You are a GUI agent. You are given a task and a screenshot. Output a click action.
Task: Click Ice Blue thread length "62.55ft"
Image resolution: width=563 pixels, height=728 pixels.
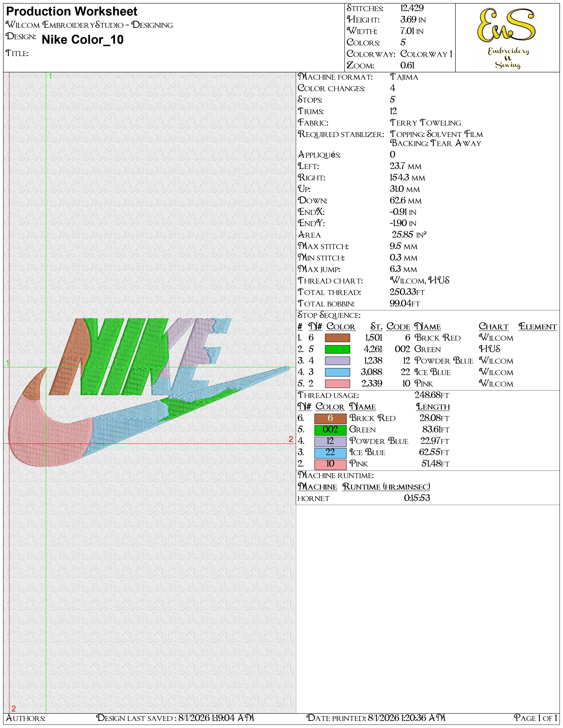coord(434,452)
